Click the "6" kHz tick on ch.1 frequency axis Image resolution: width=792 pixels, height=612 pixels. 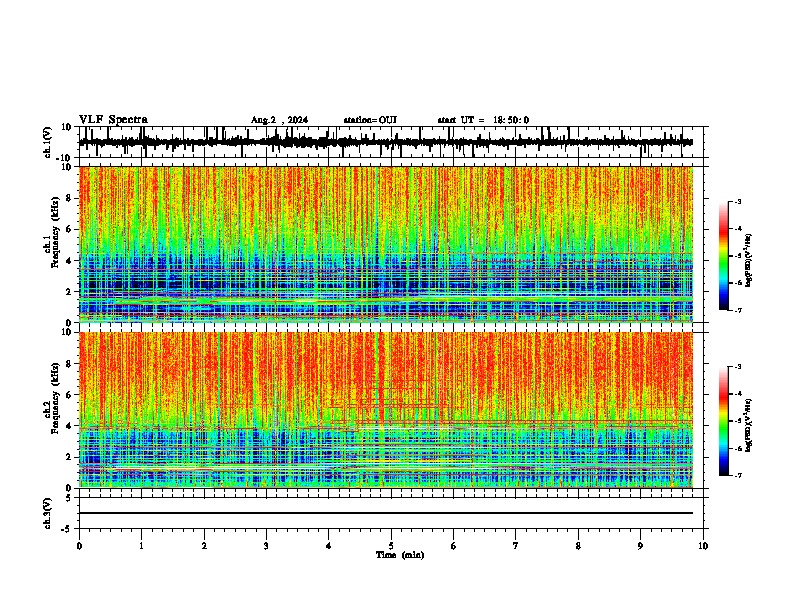pos(70,230)
